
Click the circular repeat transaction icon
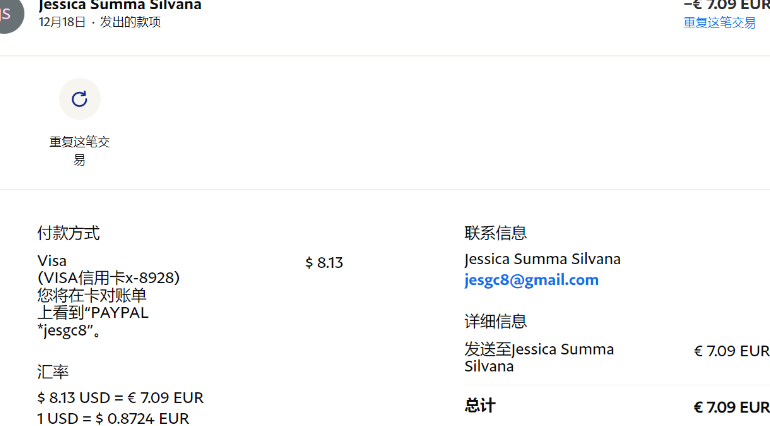coord(80,99)
